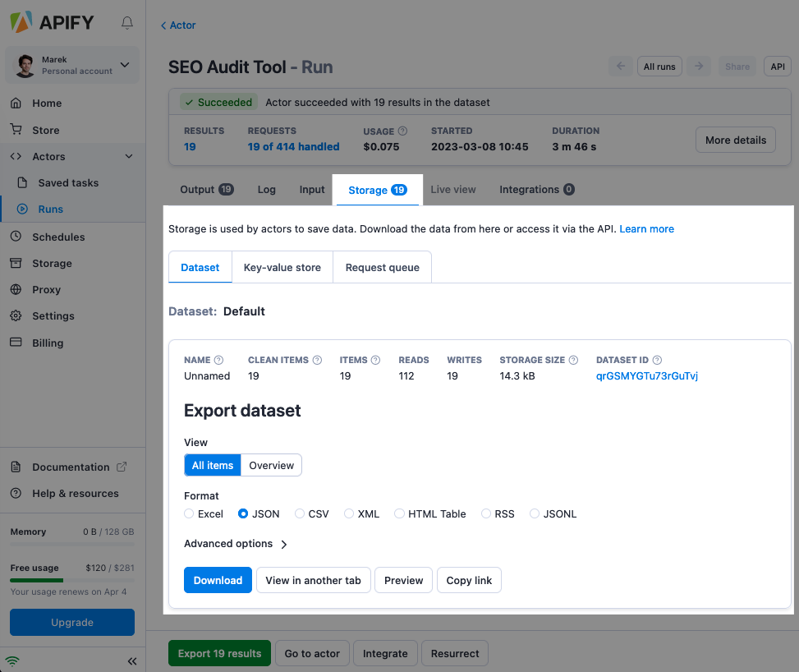Open the Learn more link
The width and height of the screenshot is (799, 672).
(x=646, y=229)
